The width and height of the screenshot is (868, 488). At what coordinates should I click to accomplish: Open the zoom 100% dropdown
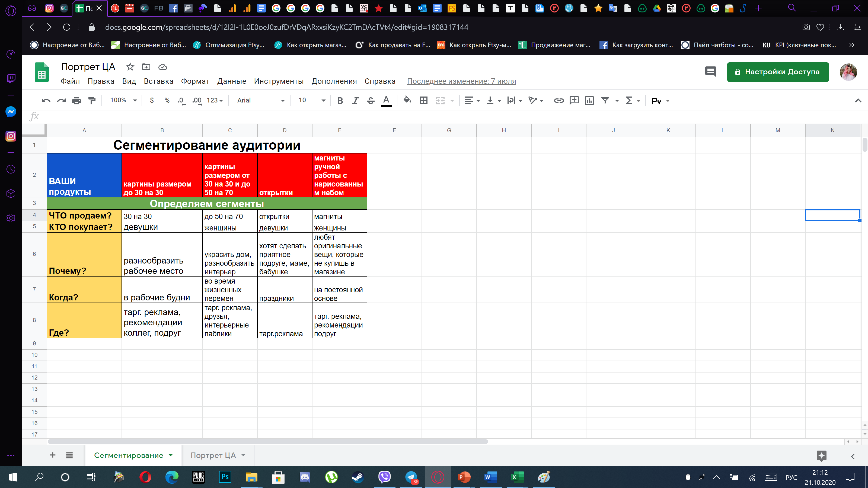click(x=123, y=100)
